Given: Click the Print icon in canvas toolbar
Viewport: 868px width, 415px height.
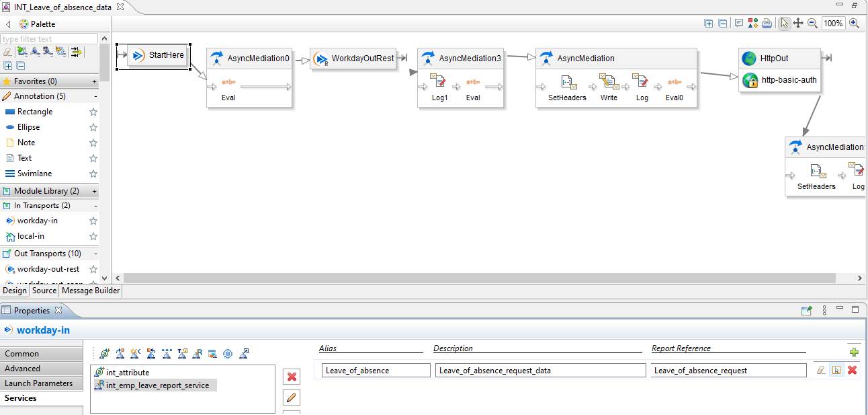Looking at the screenshot, I should pos(767,23).
